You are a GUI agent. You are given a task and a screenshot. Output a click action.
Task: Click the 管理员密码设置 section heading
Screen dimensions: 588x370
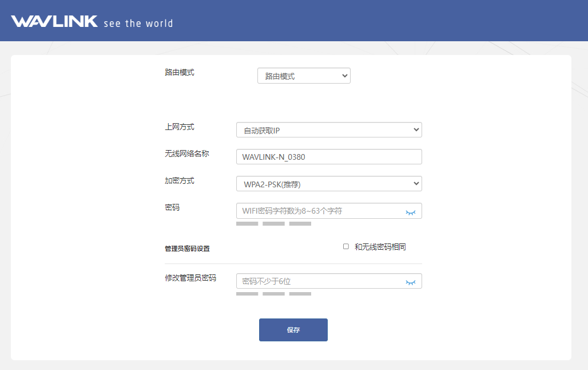click(x=187, y=249)
